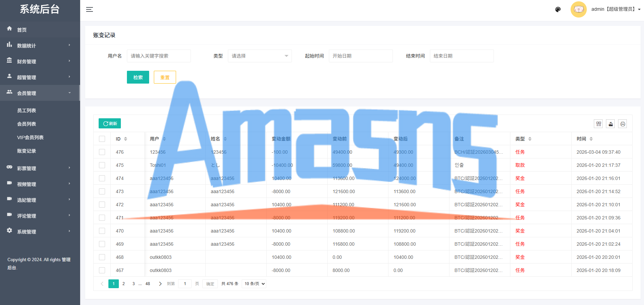Screen dimensions: 644x305
Task: Expand the 数据统计 sidebar menu
Action: [x=40, y=45]
